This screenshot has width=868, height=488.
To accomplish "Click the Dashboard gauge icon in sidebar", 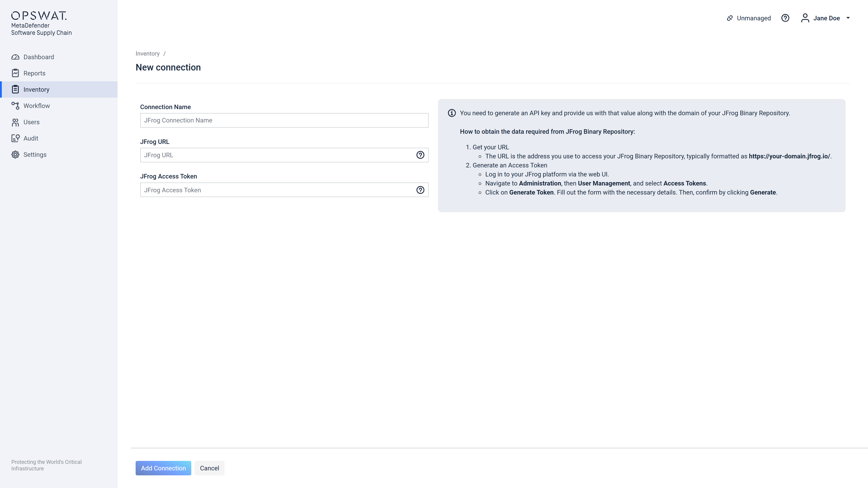I will [x=15, y=57].
